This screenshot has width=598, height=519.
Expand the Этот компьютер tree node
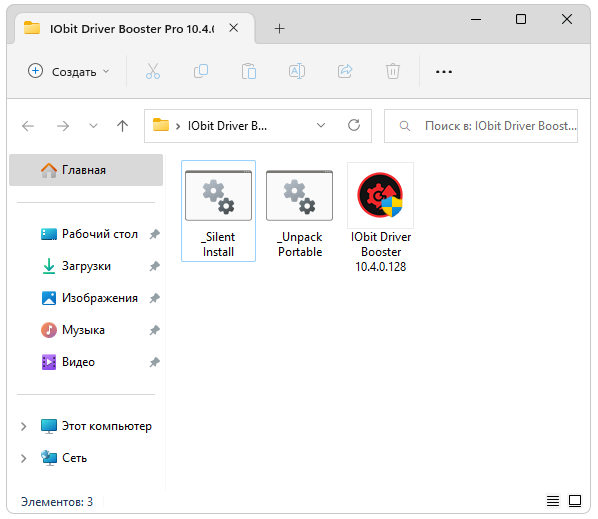pos(24,426)
